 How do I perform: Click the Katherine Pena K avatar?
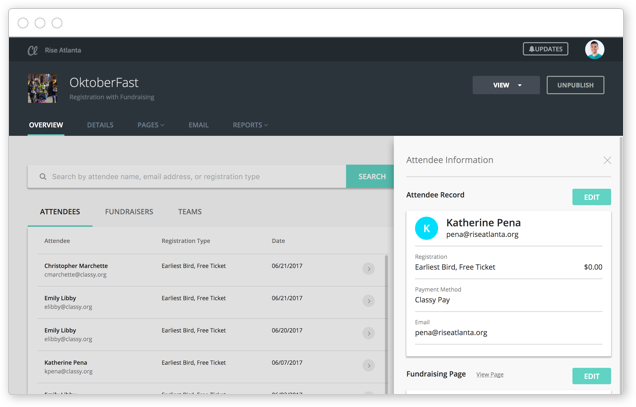point(426,228)
